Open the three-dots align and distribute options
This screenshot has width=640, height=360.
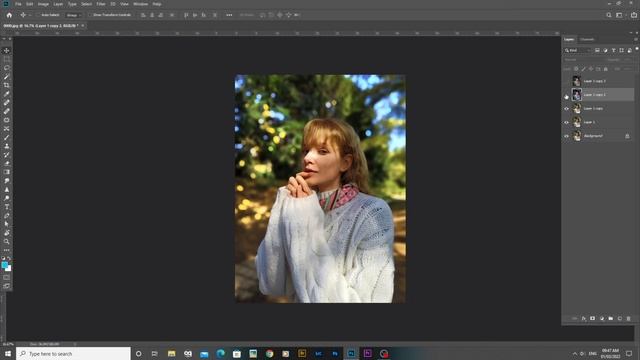click(229, 15)
